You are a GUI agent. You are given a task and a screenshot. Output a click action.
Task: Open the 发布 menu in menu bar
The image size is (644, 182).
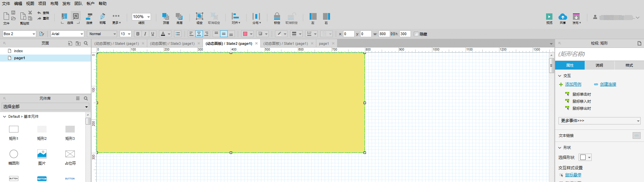(x=66, y=4)
